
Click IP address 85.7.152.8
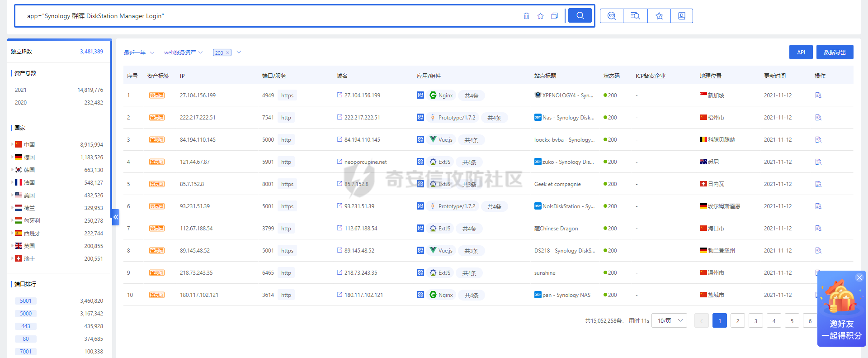(192, 184)
